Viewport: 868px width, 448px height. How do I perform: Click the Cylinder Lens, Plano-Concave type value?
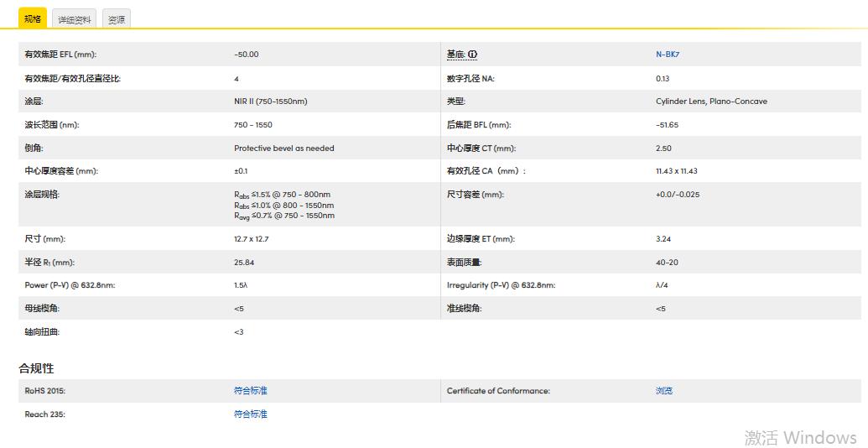click(x=710, y=102)
